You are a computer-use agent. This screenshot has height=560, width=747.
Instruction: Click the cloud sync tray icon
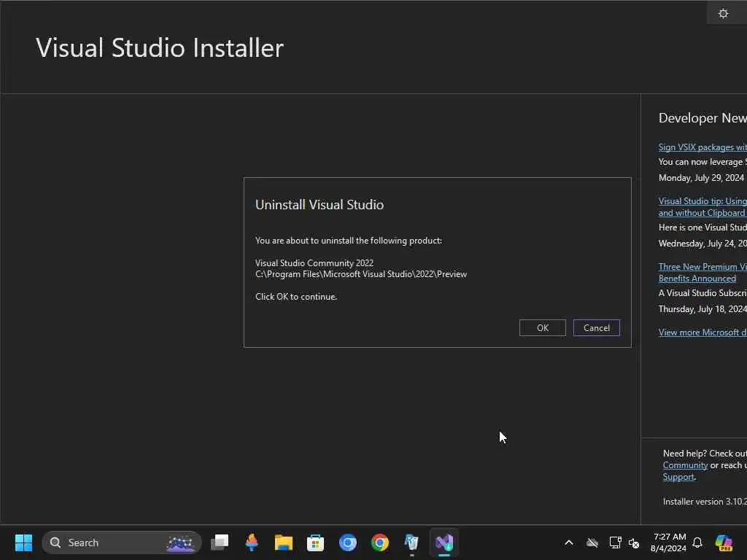[x=592, y=542]
